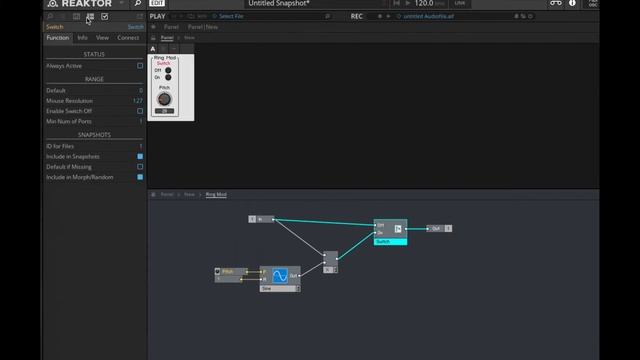
Task: Click the sine wave oscillator icon
Action: click(x=280, y=276)
